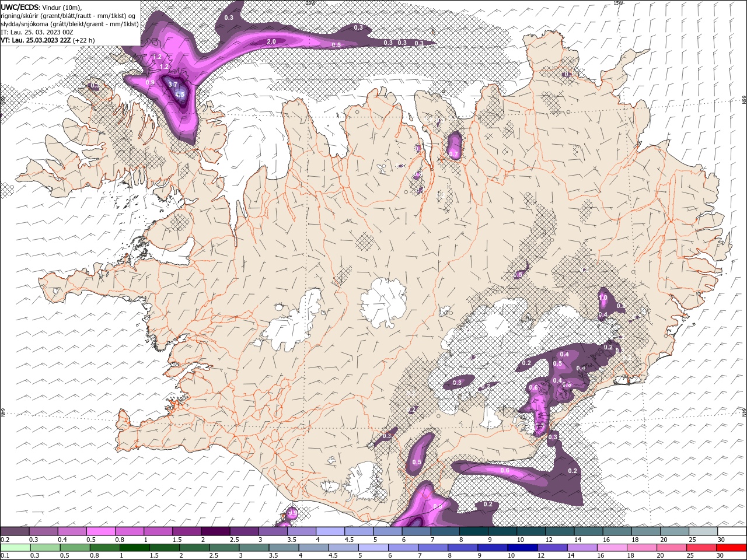Select the bright pink 0.5–0.8 swatch in upper legend
This screenshot has width=747, height=560.
click(x=101, y=531)
